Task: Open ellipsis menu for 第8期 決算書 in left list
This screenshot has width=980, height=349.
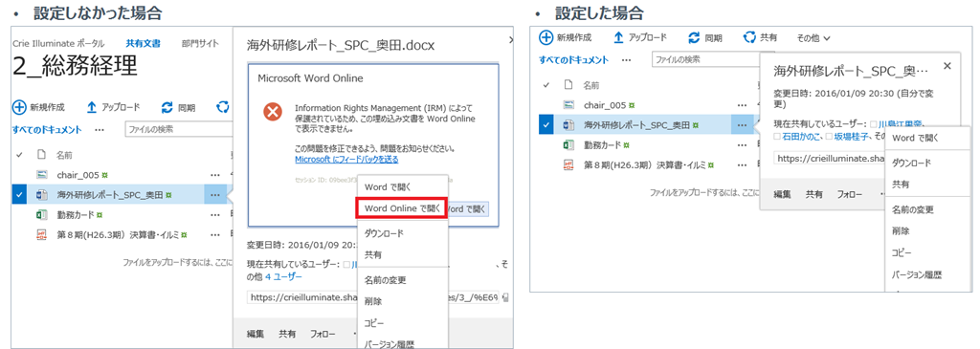Action: (x=215, y=235)
